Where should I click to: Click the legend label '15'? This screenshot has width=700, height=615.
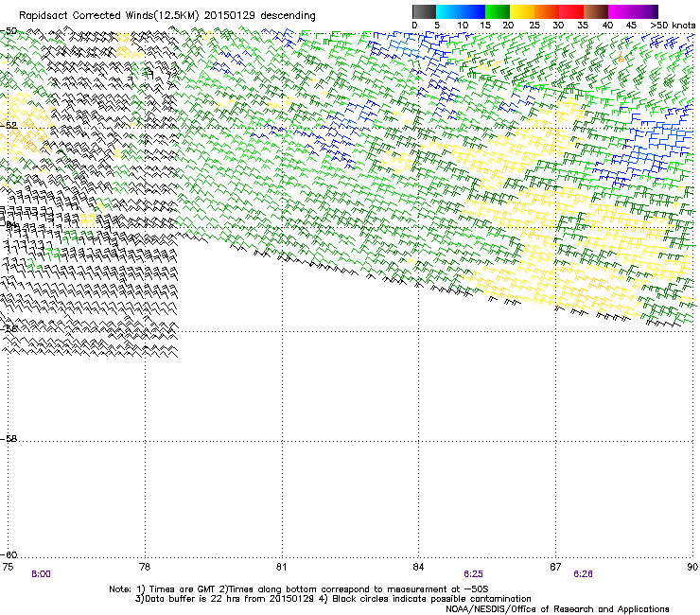485,26
